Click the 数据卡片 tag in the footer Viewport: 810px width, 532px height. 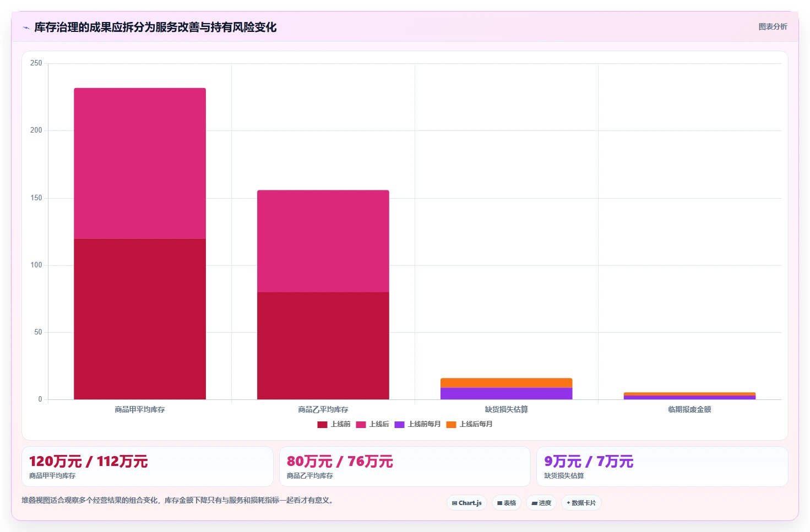tap(581, 503)
